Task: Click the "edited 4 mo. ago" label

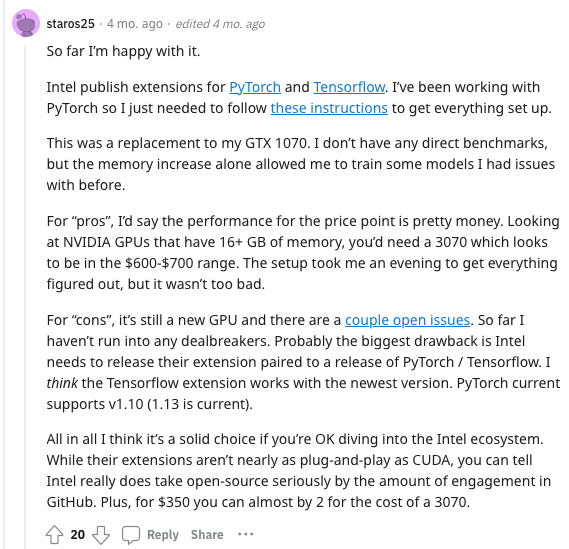Action: 220,24
